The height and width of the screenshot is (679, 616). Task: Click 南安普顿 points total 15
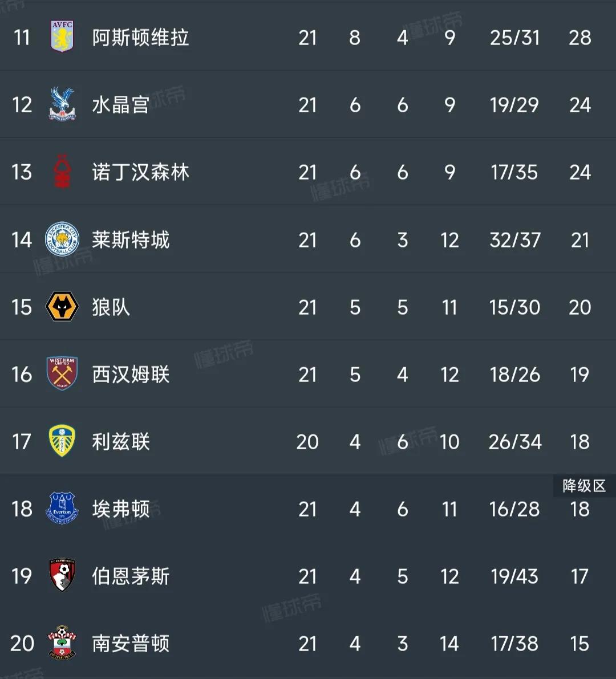579,644
